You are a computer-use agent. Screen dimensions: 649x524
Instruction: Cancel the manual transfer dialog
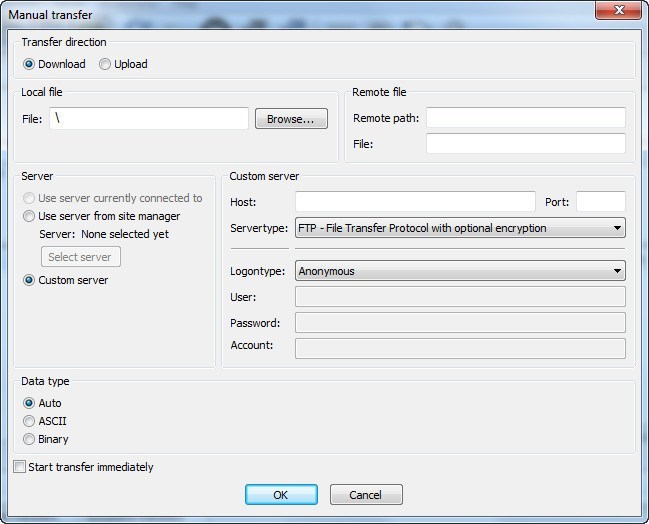pos(366,495)
